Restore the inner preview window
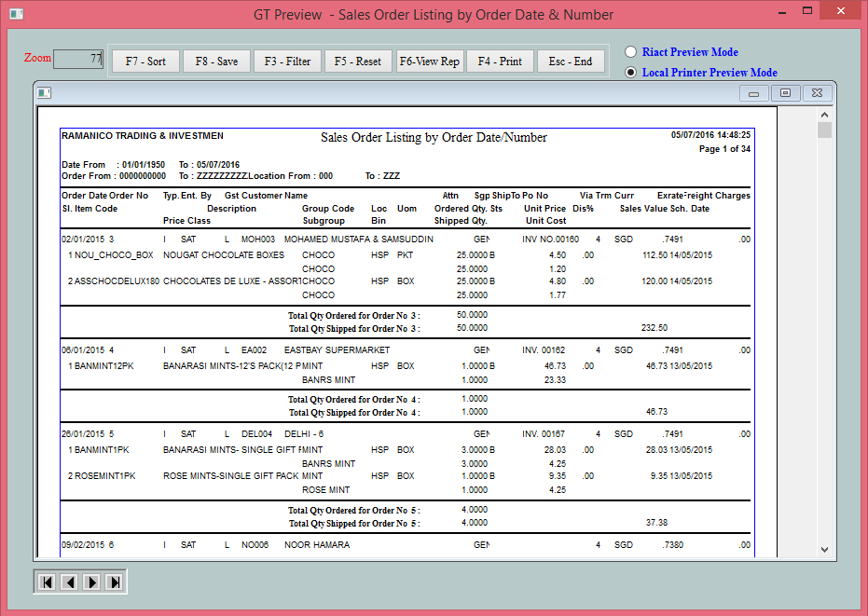This screenshot has width=868, height=616. point(785,92)
